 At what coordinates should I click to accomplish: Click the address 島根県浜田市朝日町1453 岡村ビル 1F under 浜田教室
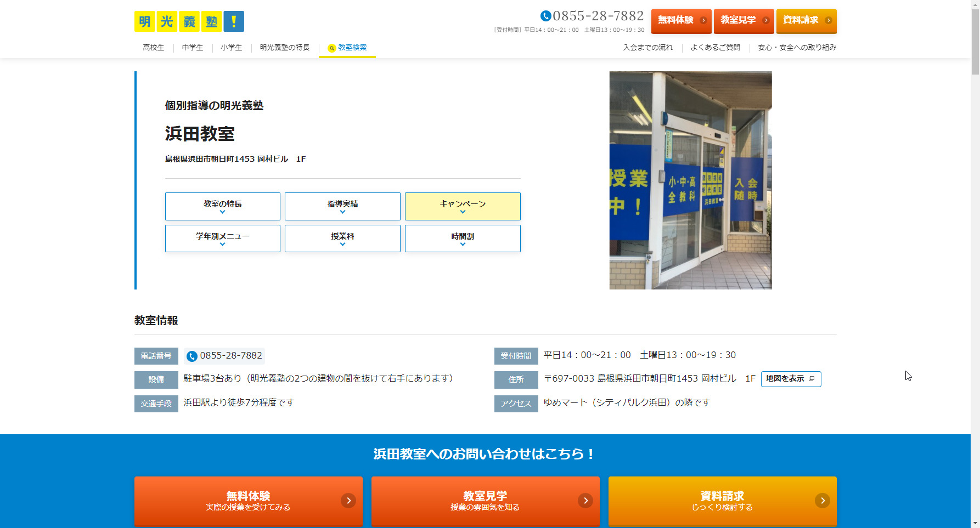[x=235, y=159]
